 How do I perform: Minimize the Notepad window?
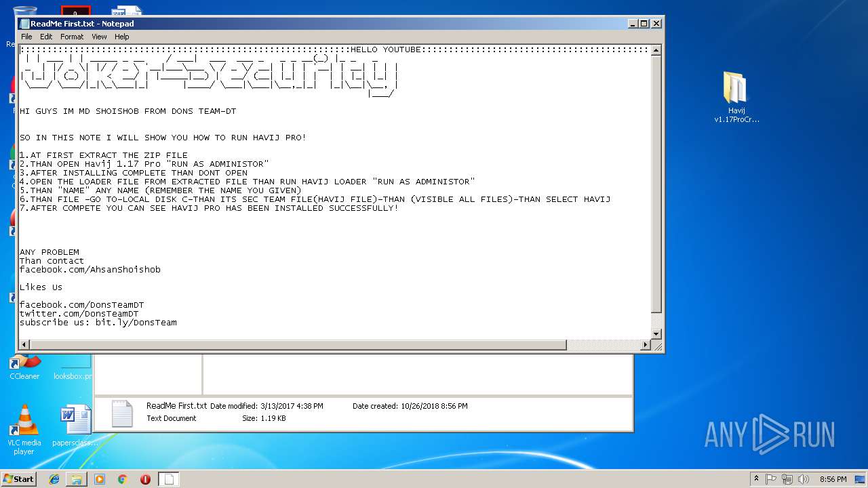[x=633, y=23]
